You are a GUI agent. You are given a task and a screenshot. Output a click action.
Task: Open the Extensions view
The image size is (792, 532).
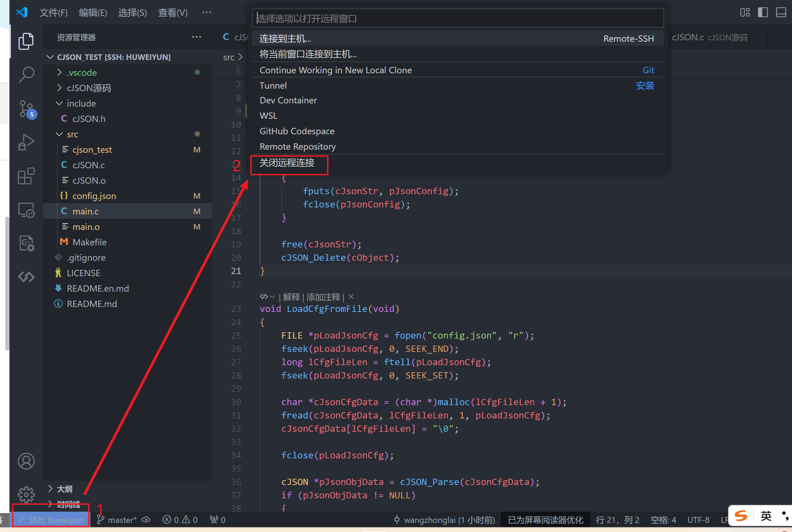tap(26, 176)
